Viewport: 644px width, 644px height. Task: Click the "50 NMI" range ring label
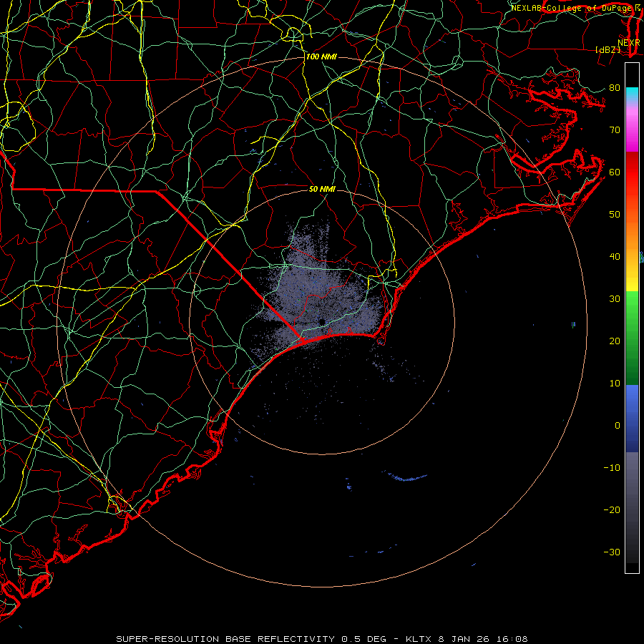point(322,189)
